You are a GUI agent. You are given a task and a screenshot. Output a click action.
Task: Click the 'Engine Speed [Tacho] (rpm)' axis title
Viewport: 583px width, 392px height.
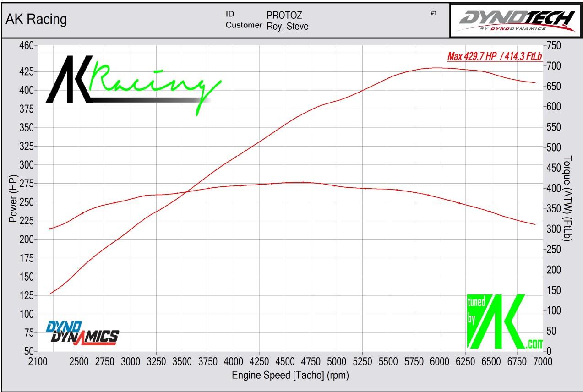(290, 376)
